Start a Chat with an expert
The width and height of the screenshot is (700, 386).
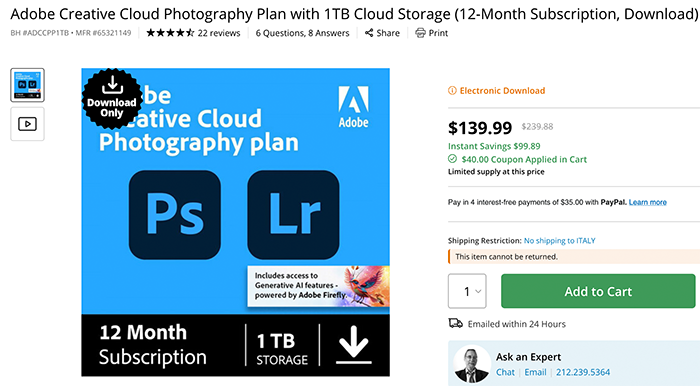click(505, 372)
